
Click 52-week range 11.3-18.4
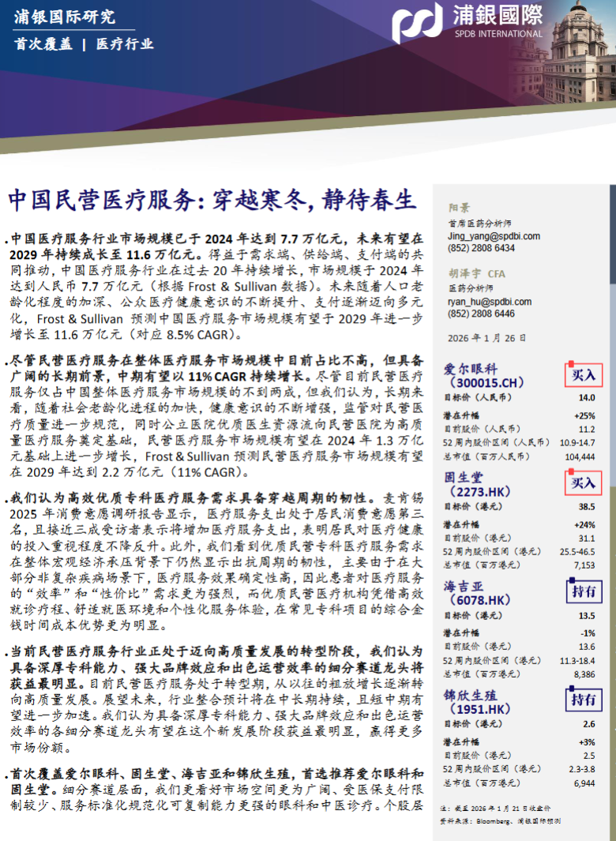click(577, 660)
